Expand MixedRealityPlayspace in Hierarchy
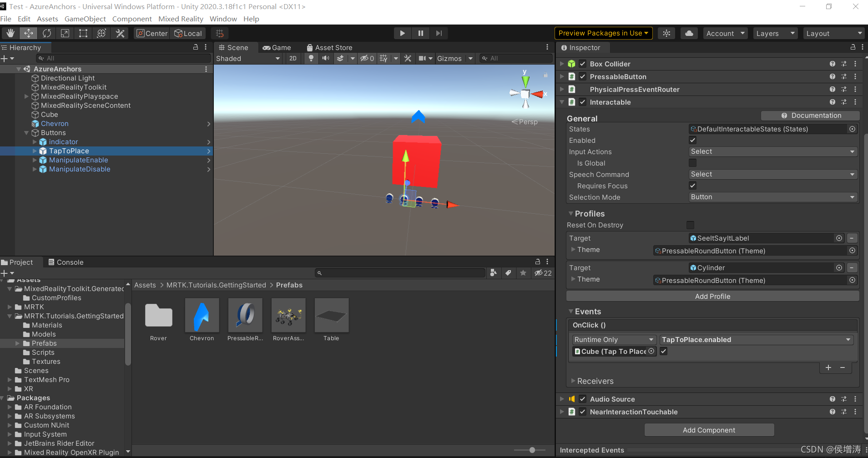868x458 pixels. click(26, 96)
